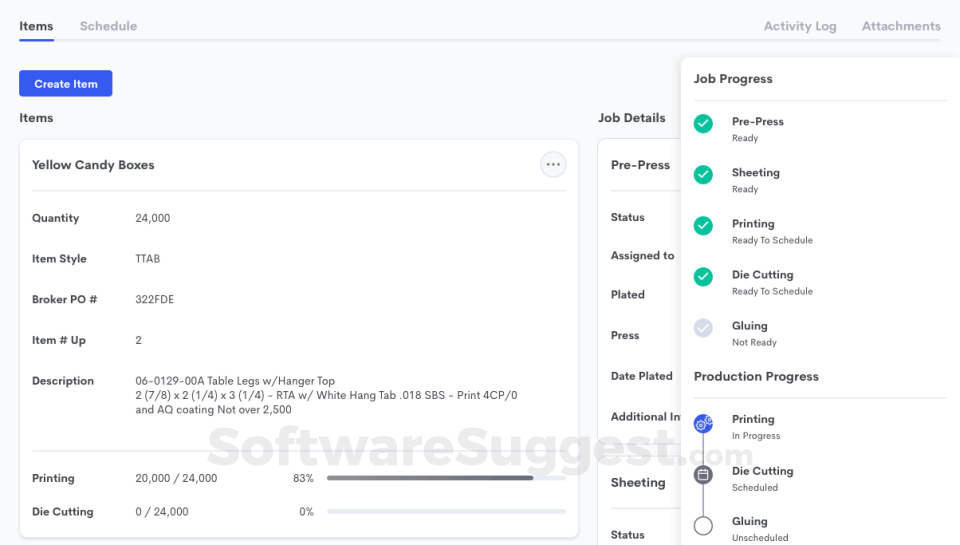The height and width of the screenshot is (545, 960).
Task: Select the Gluing Unscheduled circle icon
Action: coord(704,526)
